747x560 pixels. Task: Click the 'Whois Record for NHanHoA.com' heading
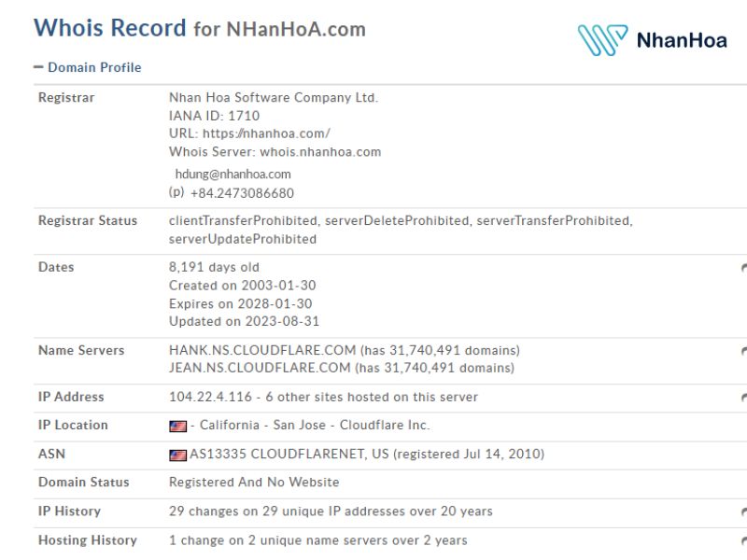200,28
